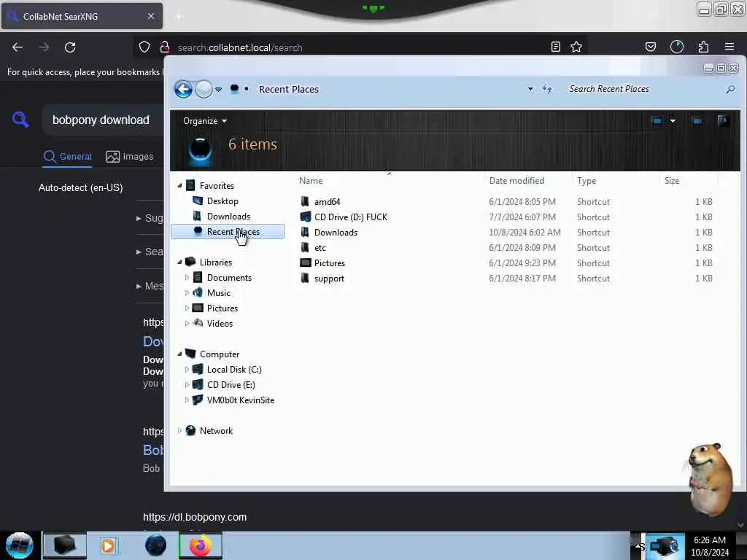Screen dimensions: 747x560
Task: Open media player taskbar icon
Action: click(x=108, y=545)
